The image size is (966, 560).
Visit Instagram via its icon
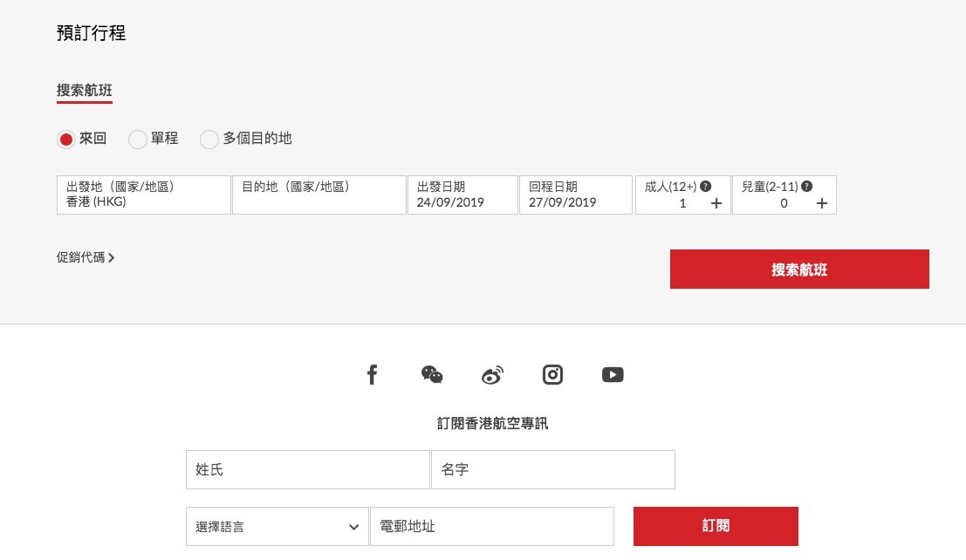[x=552, y=374]
